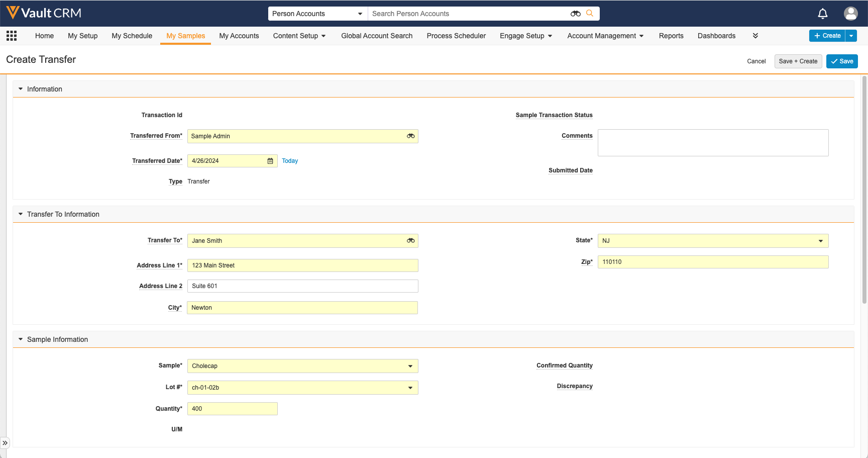Expand the left sidebar panel arrow
Viewport: 868px width, 458px height.
click(x=5, y=443)
